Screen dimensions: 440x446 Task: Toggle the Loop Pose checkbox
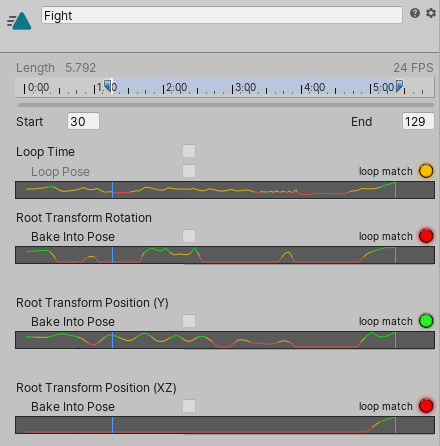(x=189, y=171)
